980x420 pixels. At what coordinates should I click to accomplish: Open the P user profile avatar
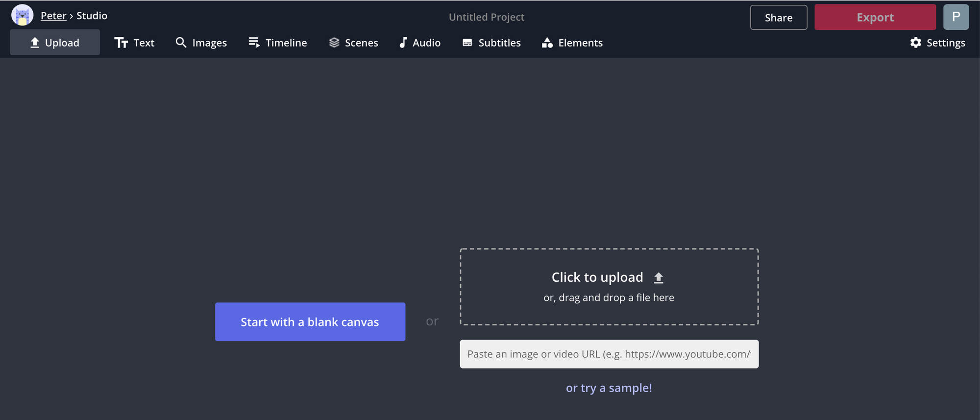click(955, 17)
